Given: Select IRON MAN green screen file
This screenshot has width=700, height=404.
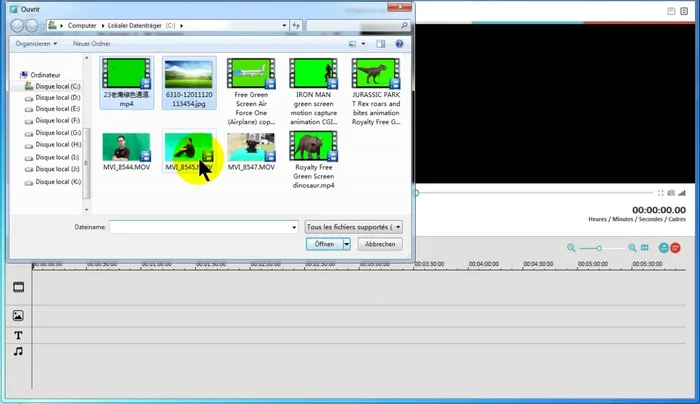Looking at the screenshot, I should pyautogui.click(x=313, y=92).
